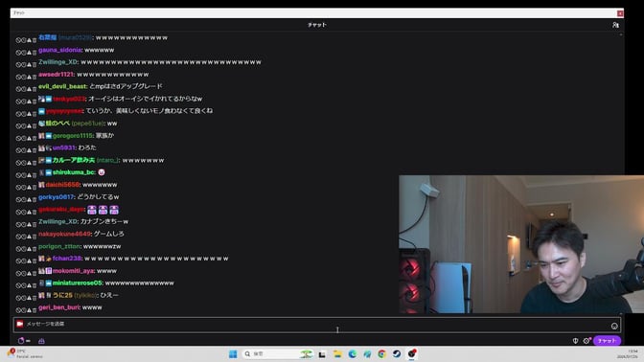Click the message text わろた
This screenshot has height=362, width=644.
click(x=87, y=147)
